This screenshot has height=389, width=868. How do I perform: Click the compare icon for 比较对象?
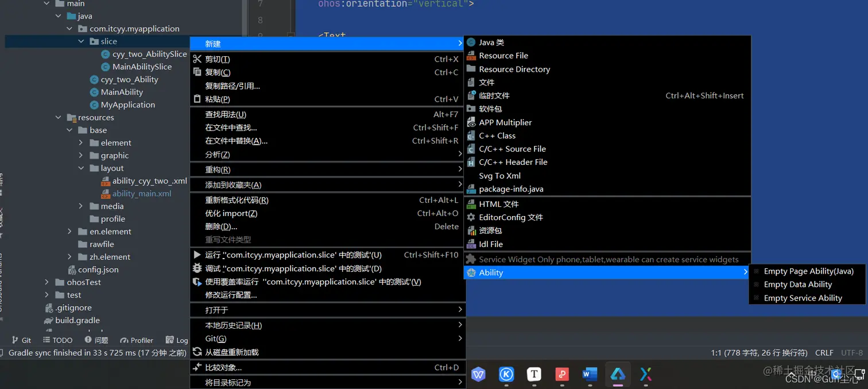pyautogui.click(x=197, y=367)
